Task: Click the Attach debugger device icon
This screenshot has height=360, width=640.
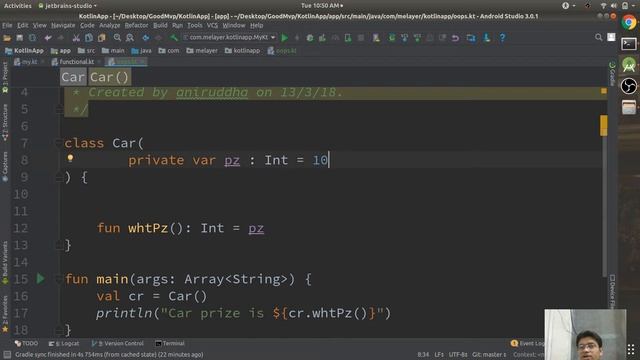Action: click(x=348, y=38)
